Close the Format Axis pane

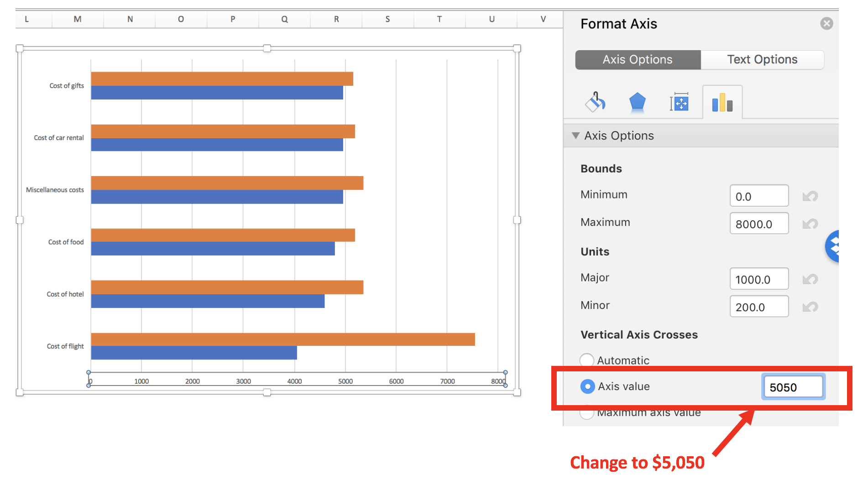(826, 23)
